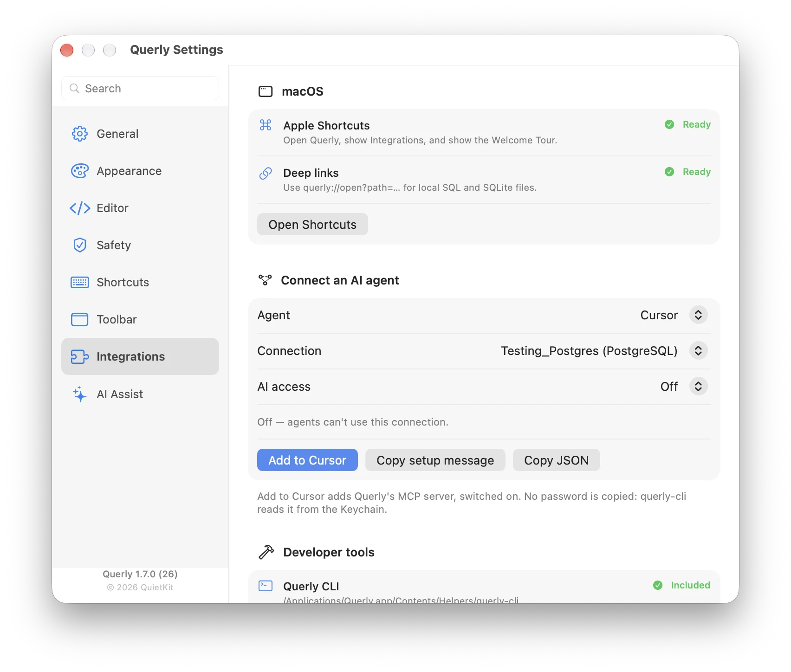Click the AI Assist sparkle icon
This screenshot has height=672, width=791.
pos(79,394)
